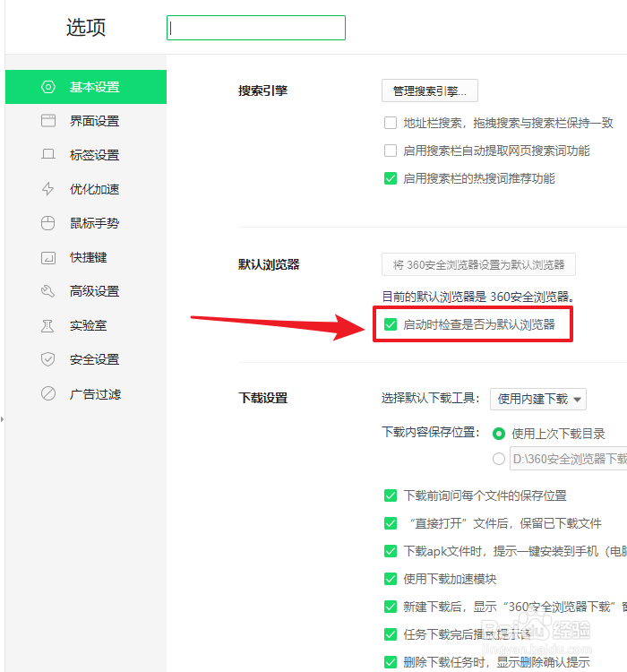Click the 选择默认下载工具 label

431,398
